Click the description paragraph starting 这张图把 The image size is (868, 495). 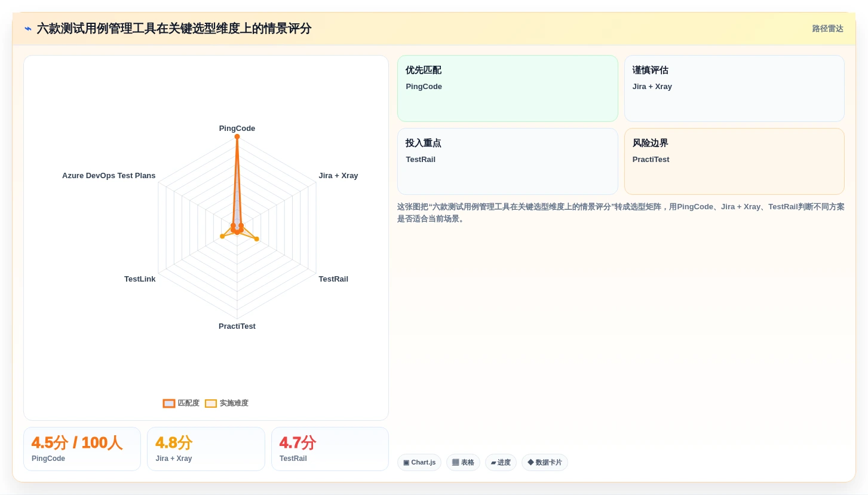click(621, 213)
